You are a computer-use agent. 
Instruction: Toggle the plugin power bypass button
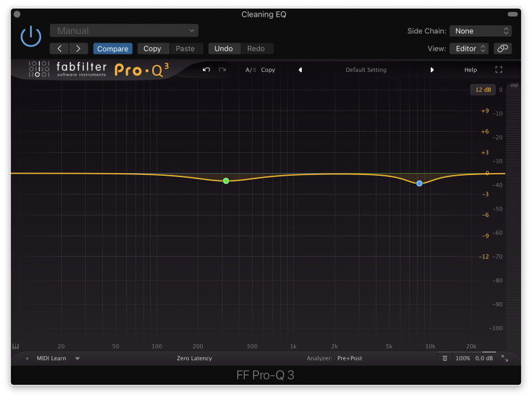[x=31, y=36]
